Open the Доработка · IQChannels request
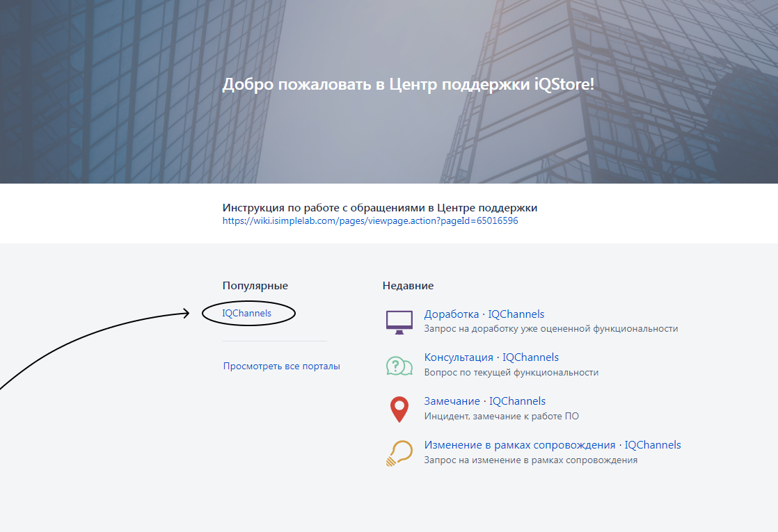 tap(484, 314)
